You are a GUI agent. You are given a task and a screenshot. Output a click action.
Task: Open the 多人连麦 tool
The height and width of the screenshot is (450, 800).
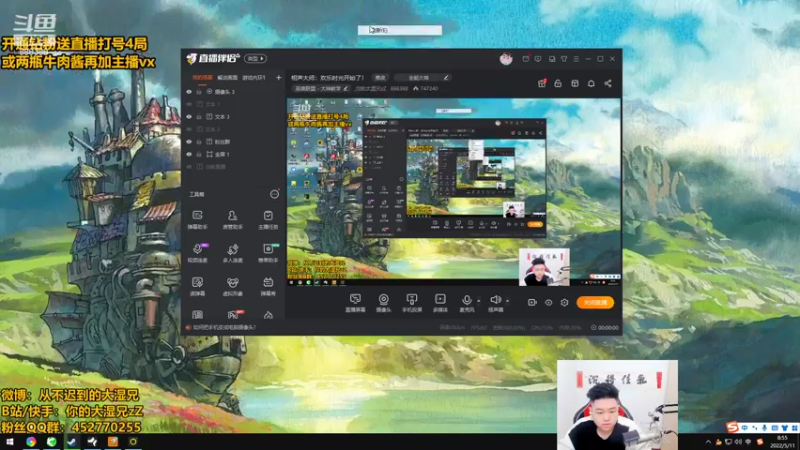[233, 253]
